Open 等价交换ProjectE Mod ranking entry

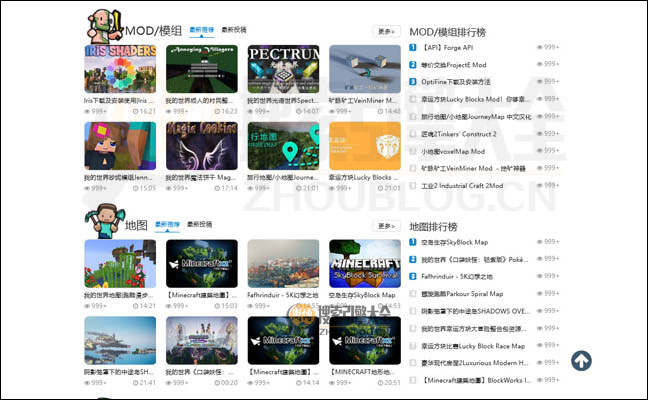453,65
